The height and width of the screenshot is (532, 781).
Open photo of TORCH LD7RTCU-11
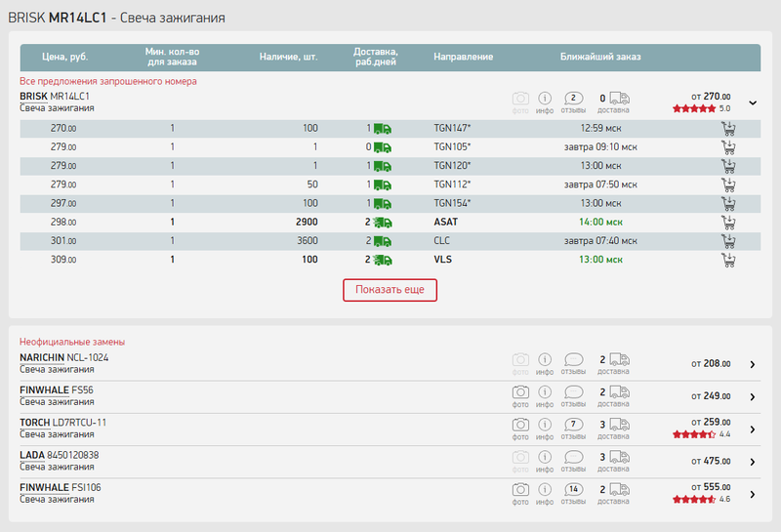click(520, 425)
